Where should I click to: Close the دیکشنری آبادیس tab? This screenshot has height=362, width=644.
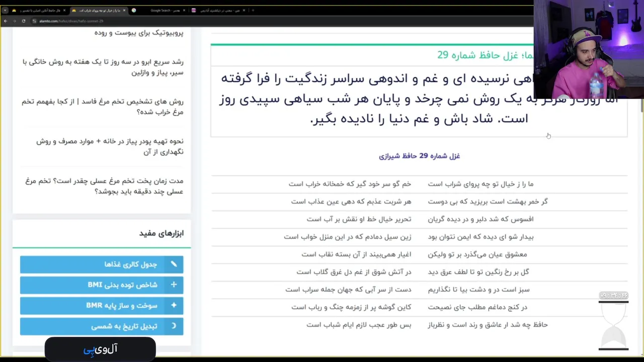[244, 11]
